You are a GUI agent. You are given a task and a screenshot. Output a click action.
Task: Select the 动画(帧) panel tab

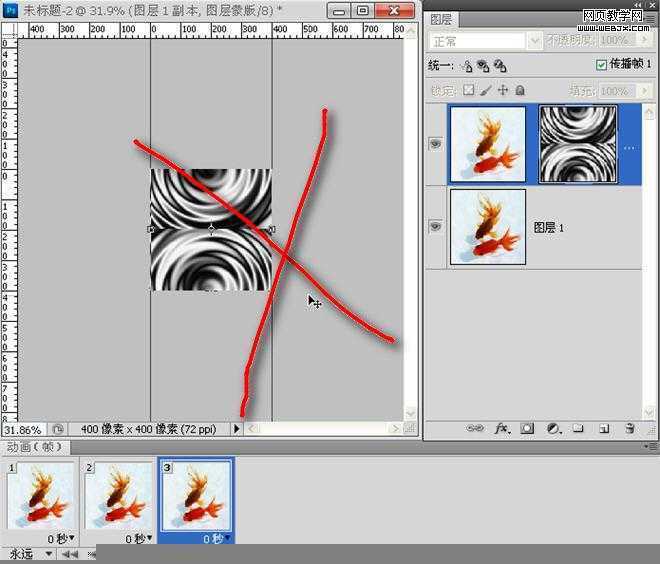35,447
